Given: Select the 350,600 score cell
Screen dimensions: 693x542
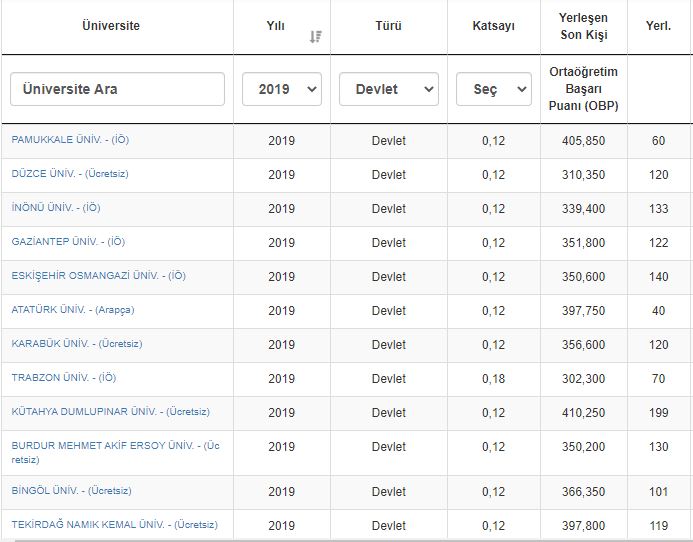Looking at the screenshot, I should pyautogui.click(x=583, y=277).
